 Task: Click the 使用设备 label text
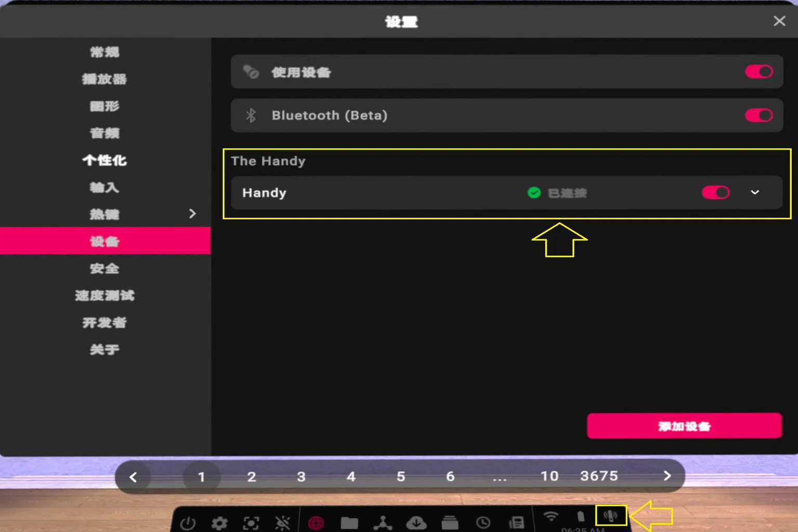[x=301, y=72]
